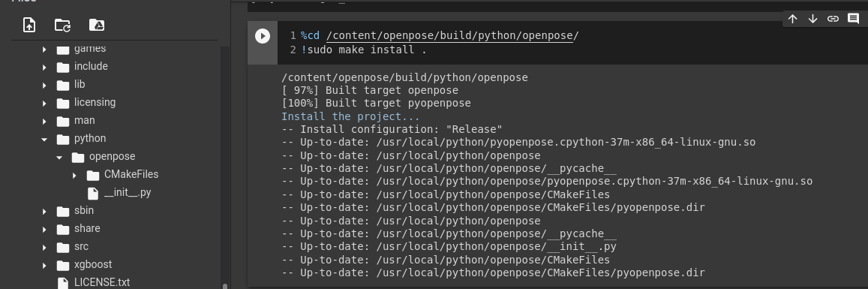868x289 pixels.
Task: Copy link to cell icon
Action: (833, 19)
